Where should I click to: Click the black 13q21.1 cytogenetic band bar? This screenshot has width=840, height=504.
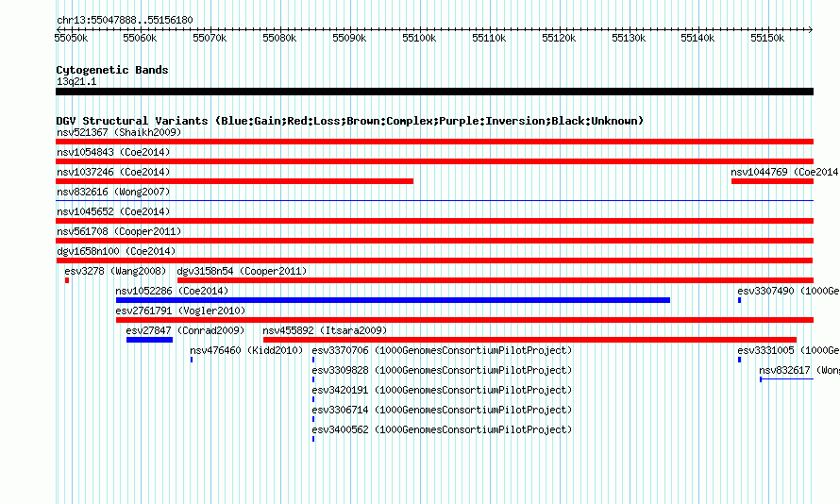point(434,92)
